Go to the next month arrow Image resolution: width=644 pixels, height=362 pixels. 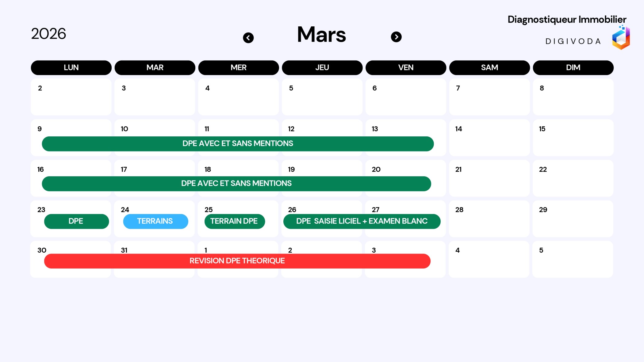click(x=396, y=37)
